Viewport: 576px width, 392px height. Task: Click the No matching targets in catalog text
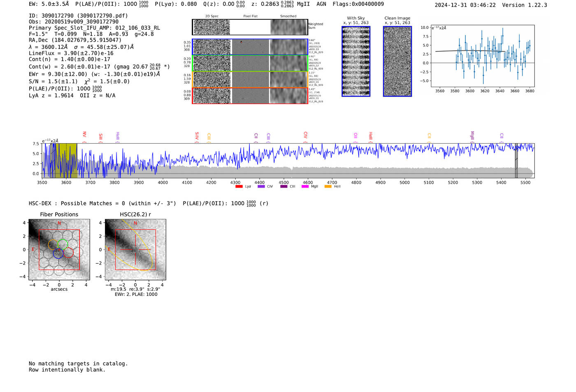click(x=78, y=364)
